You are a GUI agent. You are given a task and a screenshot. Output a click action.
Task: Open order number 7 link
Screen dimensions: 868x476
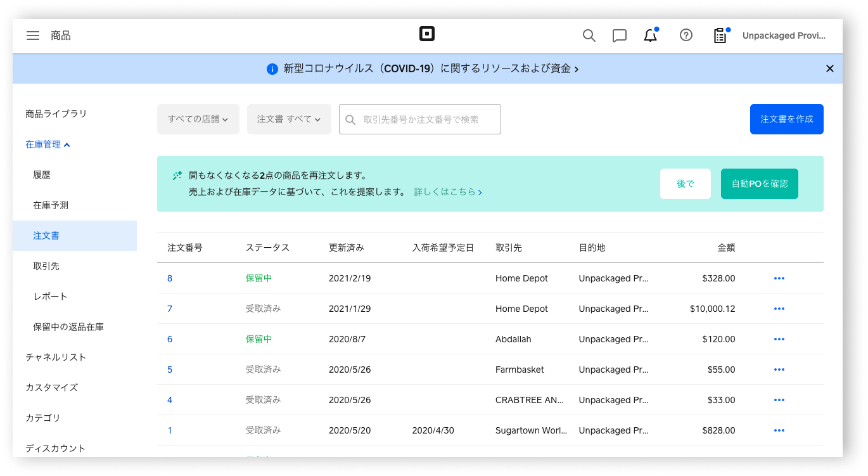(170, 309)
